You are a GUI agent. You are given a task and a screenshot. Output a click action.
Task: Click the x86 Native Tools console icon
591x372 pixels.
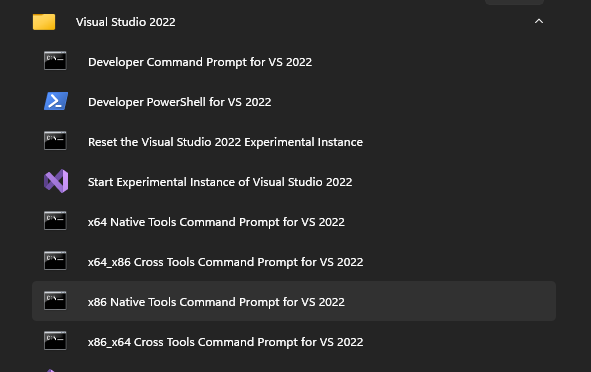click(x=55, y=300)
